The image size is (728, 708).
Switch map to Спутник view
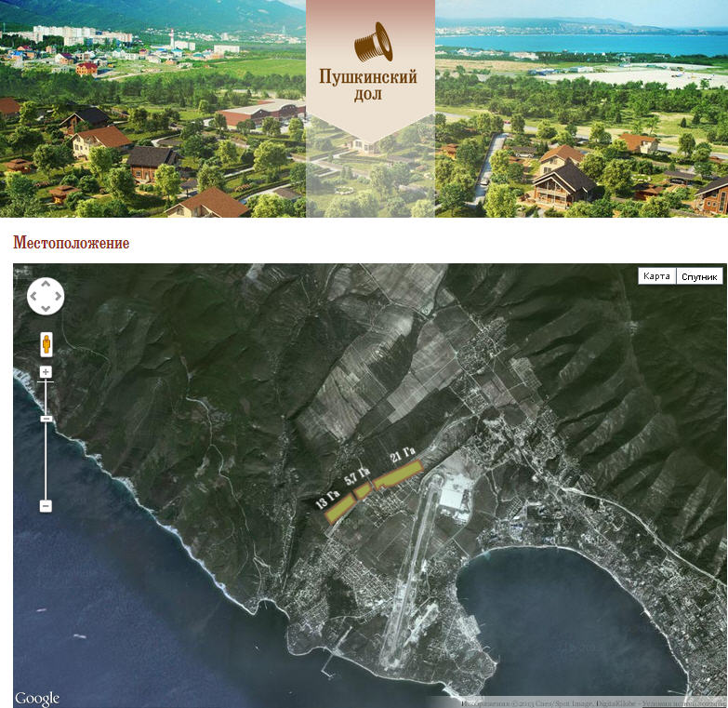pyautogui.click(x=699, y=276)
